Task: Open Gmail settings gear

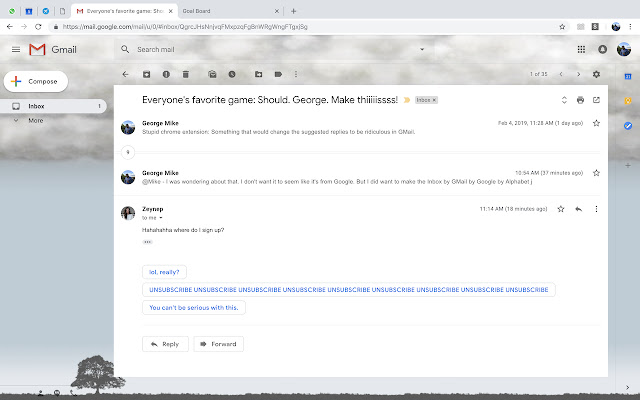Action: 596,74
